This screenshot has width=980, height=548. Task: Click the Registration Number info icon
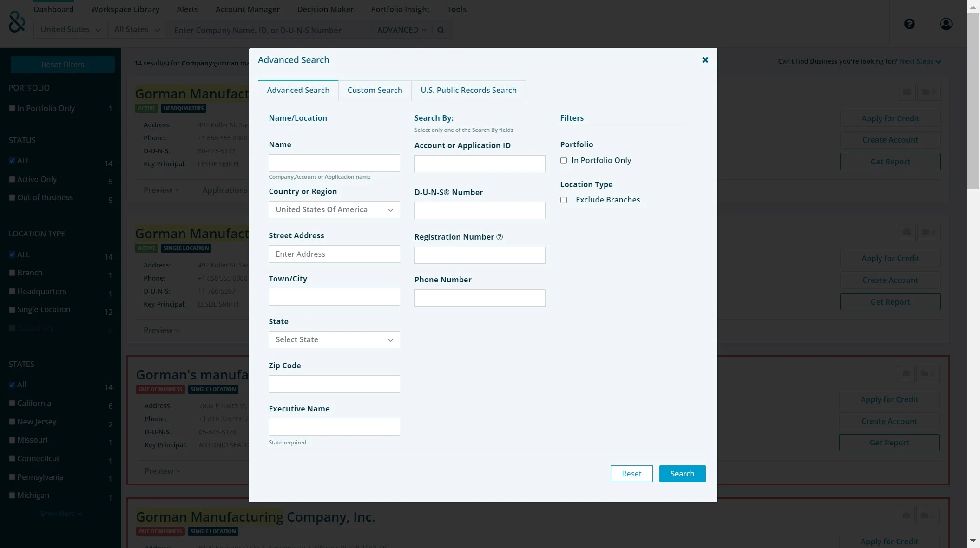[x=500, y=237]
